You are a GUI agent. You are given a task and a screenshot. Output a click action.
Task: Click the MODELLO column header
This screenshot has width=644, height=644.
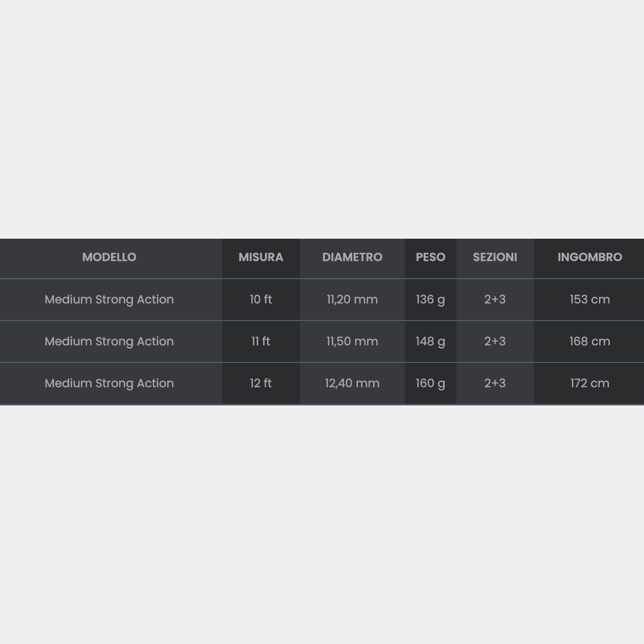pos(109,257)
